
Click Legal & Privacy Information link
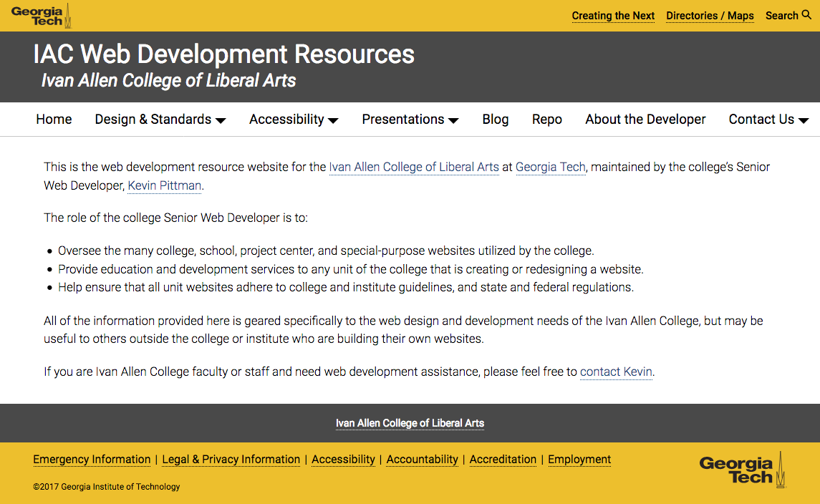tap(231, 460)
